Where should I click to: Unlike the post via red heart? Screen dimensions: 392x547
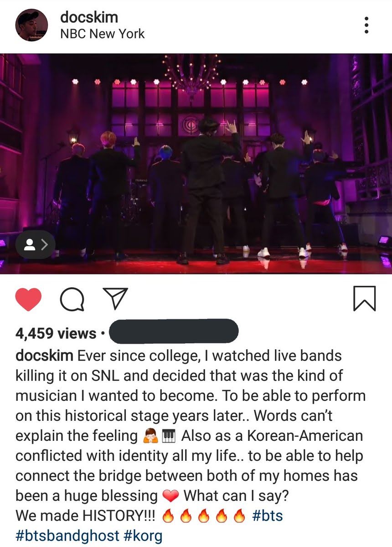[x=28, y=299]
